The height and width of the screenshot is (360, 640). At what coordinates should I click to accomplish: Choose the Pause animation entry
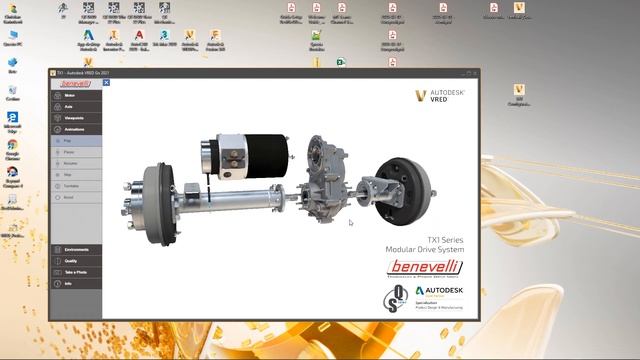[76, 152]
